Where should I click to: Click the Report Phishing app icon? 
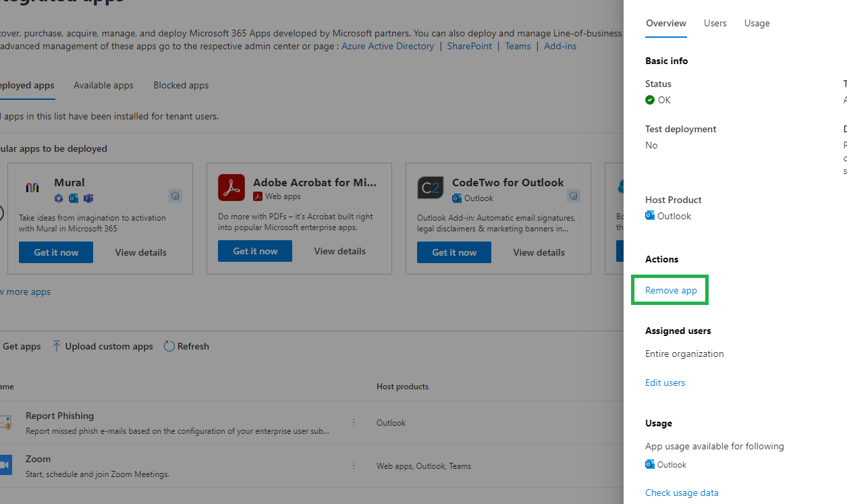[7, 422]
